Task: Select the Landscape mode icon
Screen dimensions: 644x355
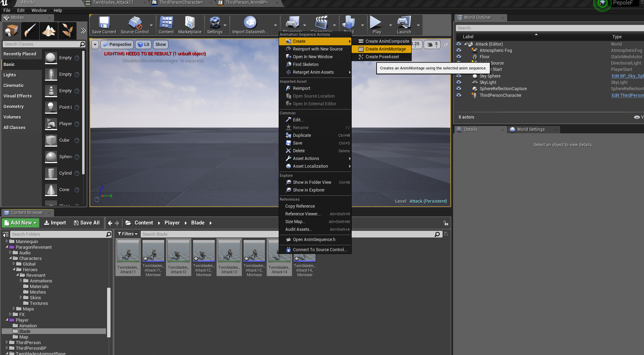Action: (49, 31)
